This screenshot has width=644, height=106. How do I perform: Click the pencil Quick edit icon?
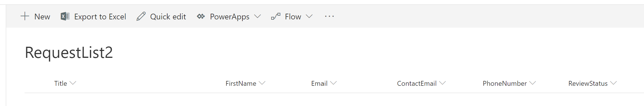pyautogui.click(x=141, y=16)
